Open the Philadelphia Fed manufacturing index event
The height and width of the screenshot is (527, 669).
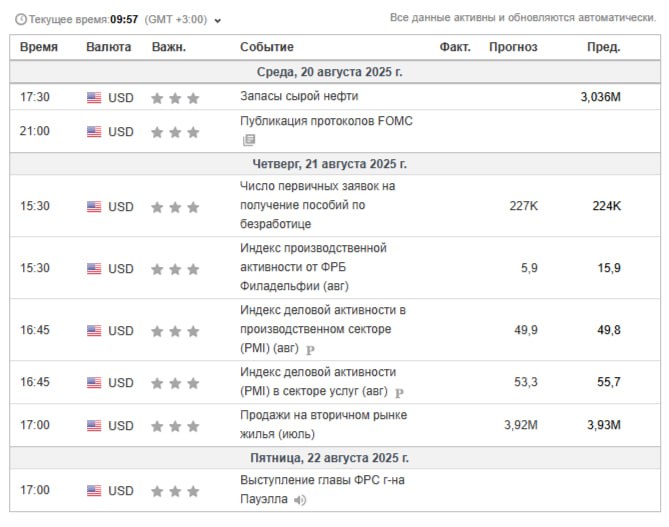[313, 267]
